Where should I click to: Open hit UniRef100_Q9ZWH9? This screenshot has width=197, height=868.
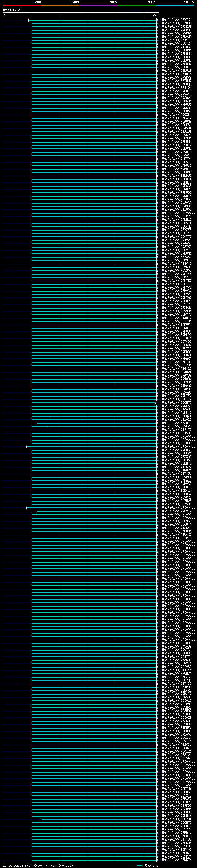[x=176, y=23]
